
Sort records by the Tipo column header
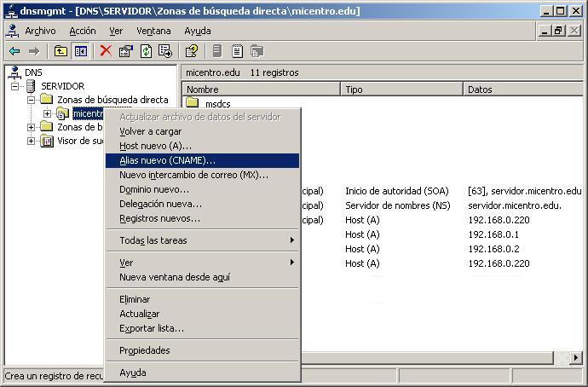(401, 90)
